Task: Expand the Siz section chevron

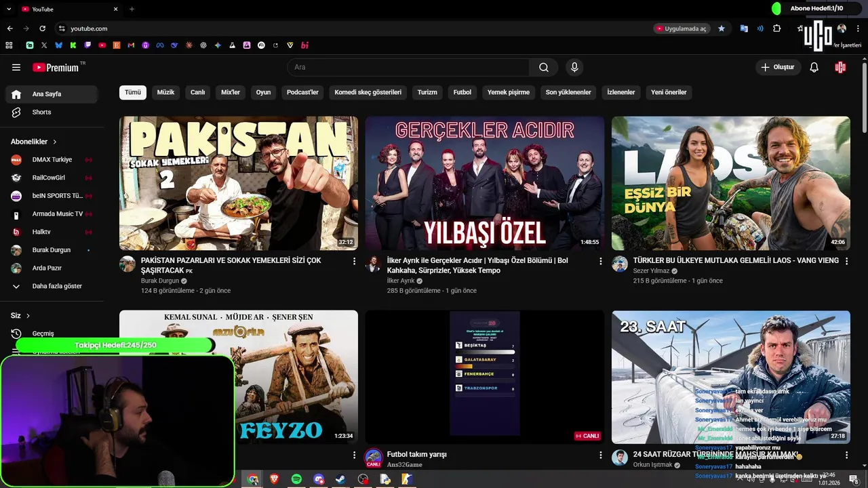Action: pos(28,316)
